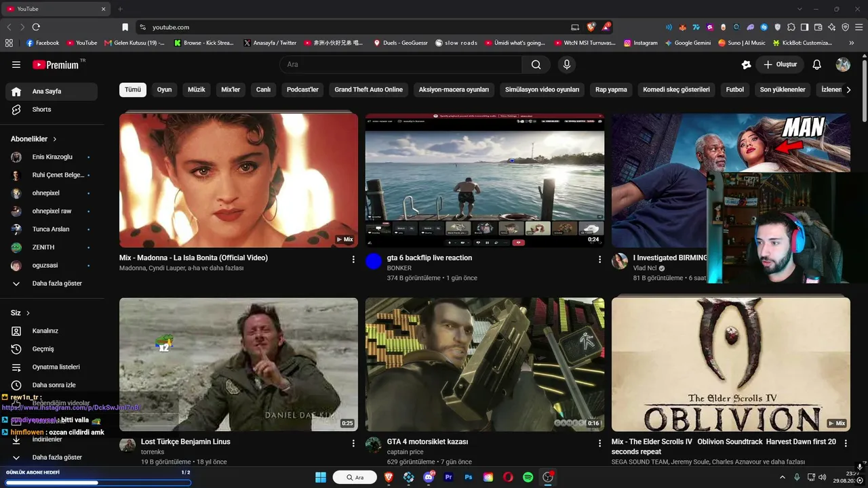Open the tab search dropdown arrow
868x488 pixels.
(800, 9)
